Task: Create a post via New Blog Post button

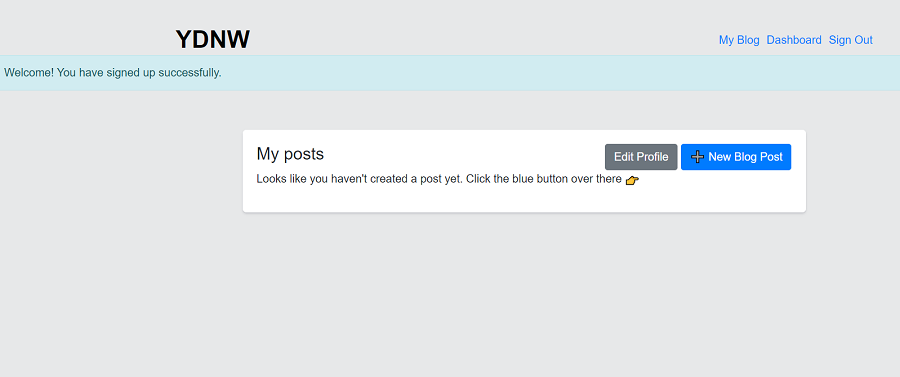Action: pos(736,157)
